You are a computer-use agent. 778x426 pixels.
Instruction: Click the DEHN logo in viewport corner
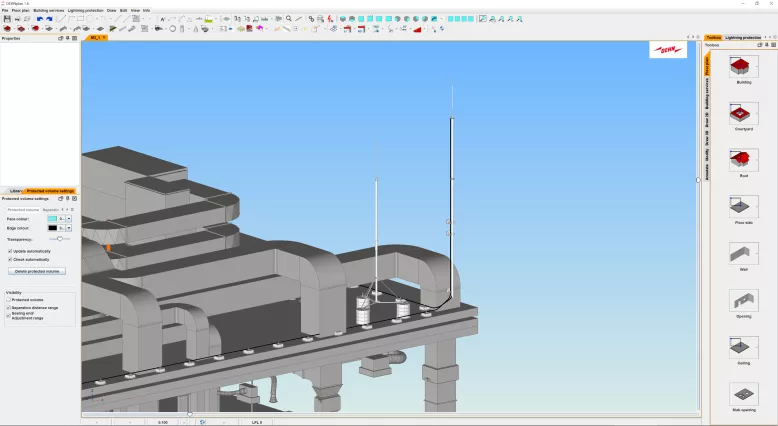coord(668,50)
